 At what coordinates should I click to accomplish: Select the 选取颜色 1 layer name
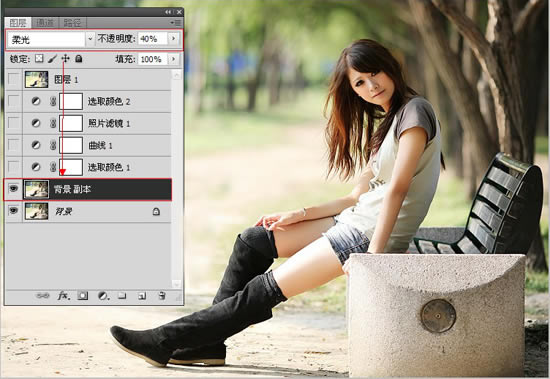click(109, 167)
